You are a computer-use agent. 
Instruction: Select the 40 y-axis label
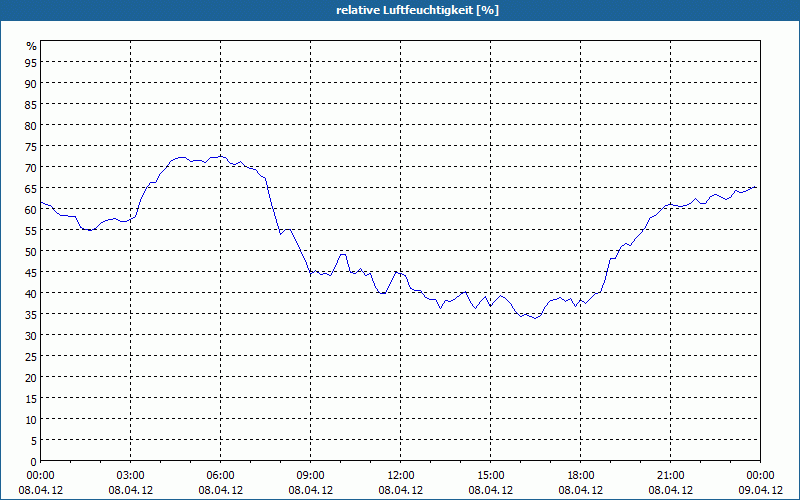pyautogui.click(x=31, y=293)
